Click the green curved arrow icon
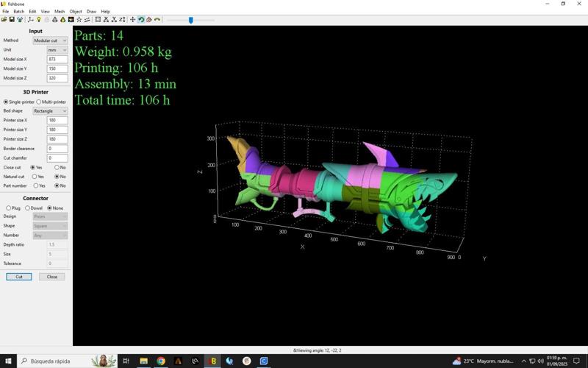 tap(157, 20)
